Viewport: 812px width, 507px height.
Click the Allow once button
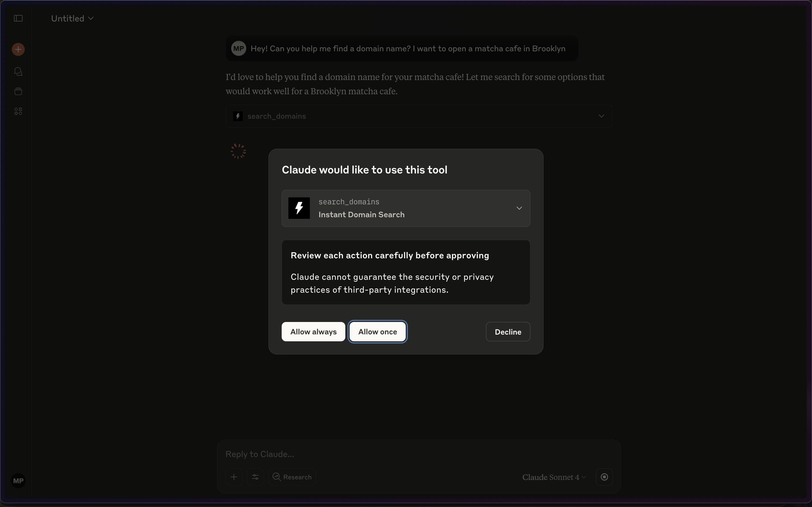click(378, 332)
